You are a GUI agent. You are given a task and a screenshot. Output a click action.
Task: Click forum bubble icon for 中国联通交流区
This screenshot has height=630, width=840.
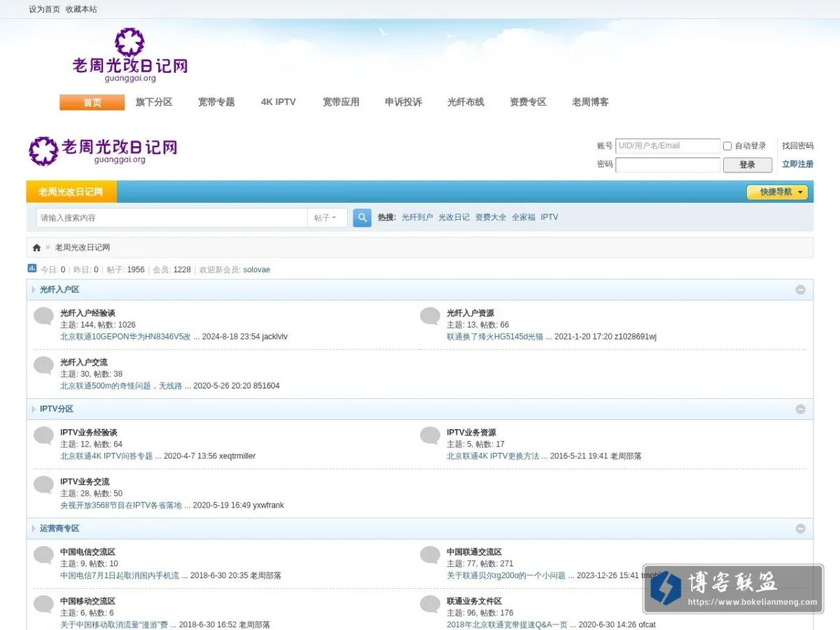tap(430, 556)
